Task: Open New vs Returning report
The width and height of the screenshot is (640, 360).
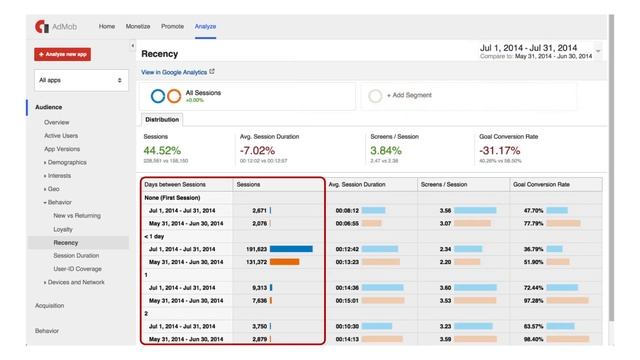Action: click(77, 216)
